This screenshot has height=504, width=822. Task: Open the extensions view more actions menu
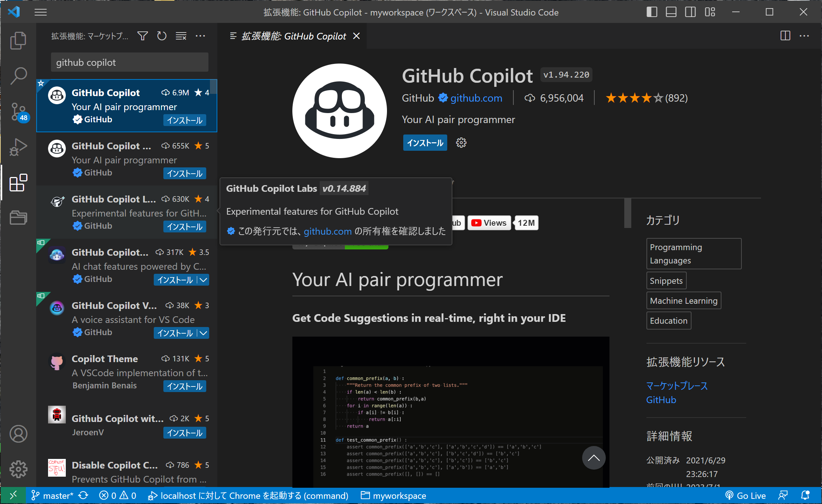tap(200, 36)
